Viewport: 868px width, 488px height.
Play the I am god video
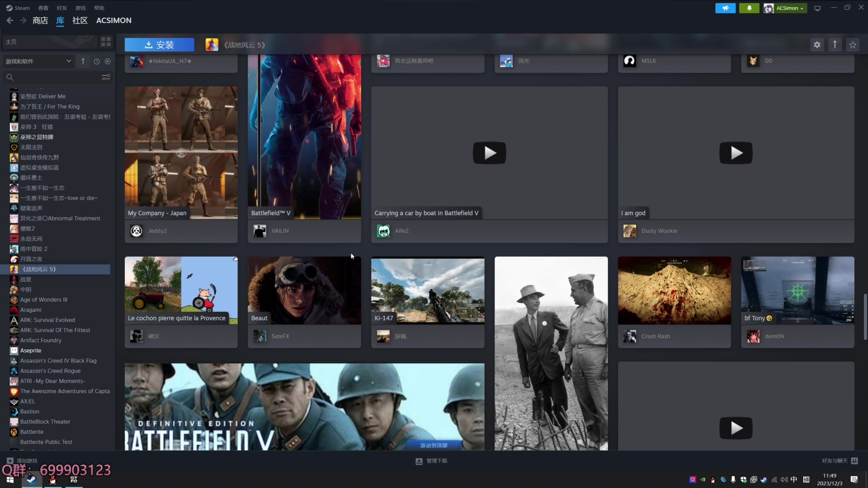tap(736, 153)
